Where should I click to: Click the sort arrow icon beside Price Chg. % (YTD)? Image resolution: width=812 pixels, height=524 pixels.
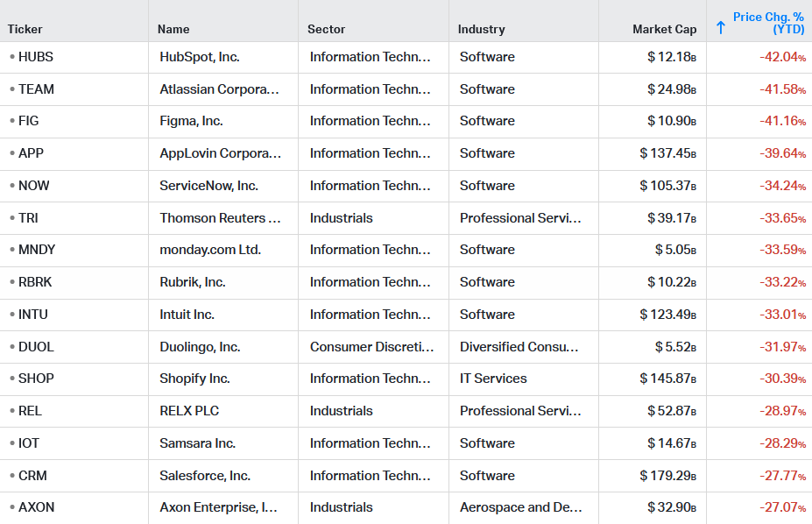[x=720, y=27]
